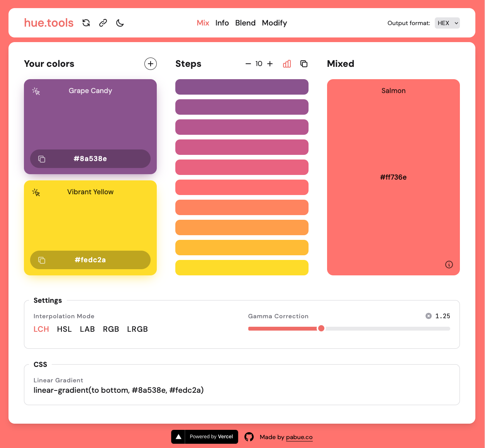Select LRGB interpolation mode
This screenshot has width=485, height=448.
tap(137, 329)
